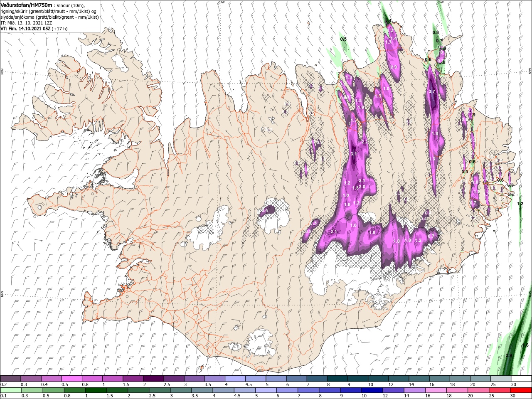Pick the dark teal swatch starting at 8
532x399 pixels.
(x=337, y=379)
